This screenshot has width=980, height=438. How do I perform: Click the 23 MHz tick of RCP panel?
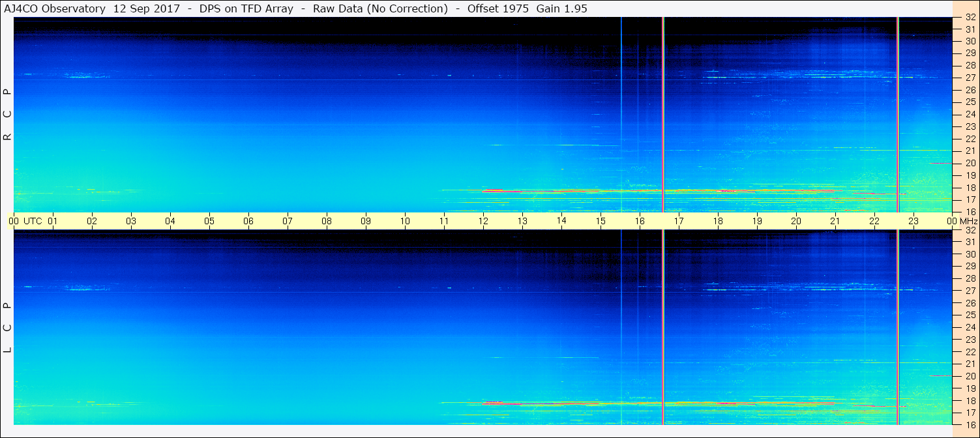tap(970, 126)
